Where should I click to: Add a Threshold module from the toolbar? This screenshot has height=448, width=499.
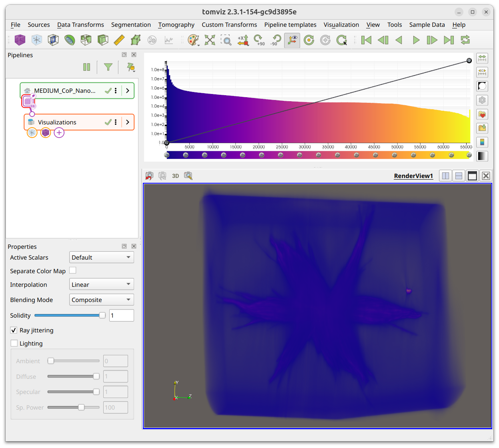[x=86, y=40]
